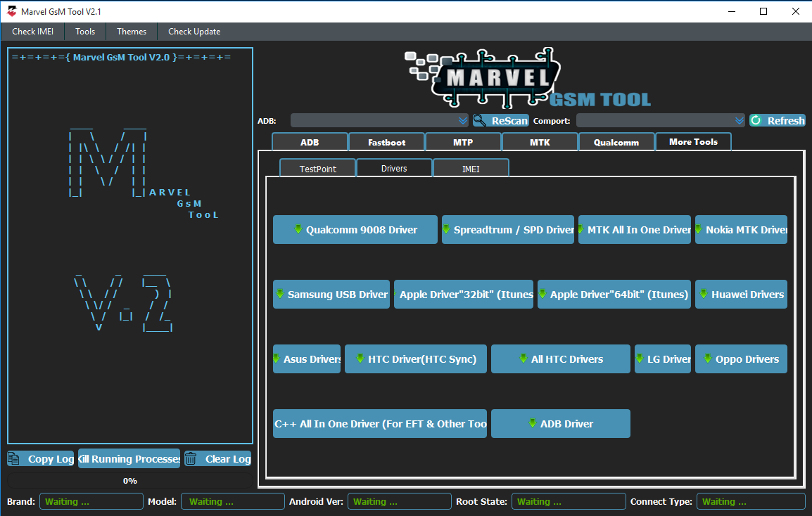This screenshot has width=812, height=516.
Task: Switch to the MTK tab
Action: (x=540, y=142)
